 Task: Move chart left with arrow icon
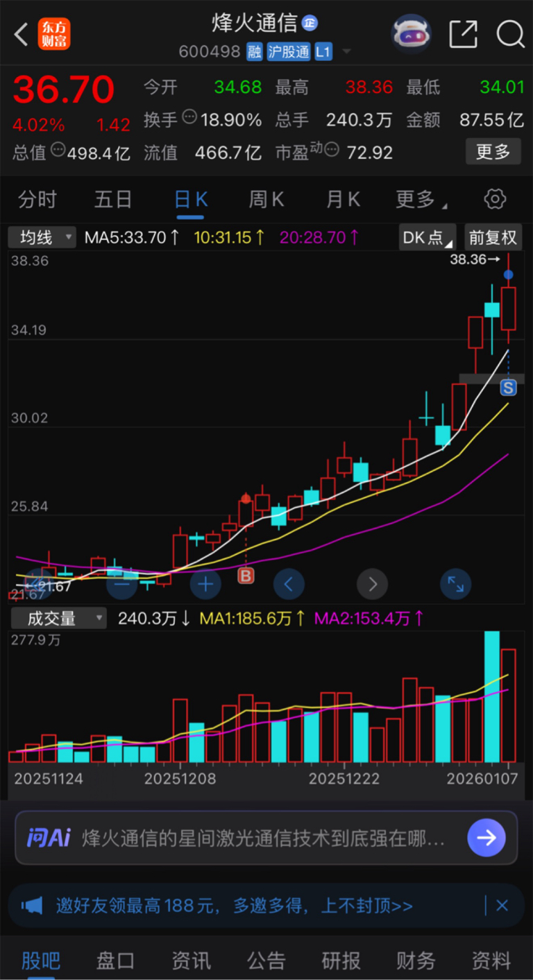pos(289,585)
